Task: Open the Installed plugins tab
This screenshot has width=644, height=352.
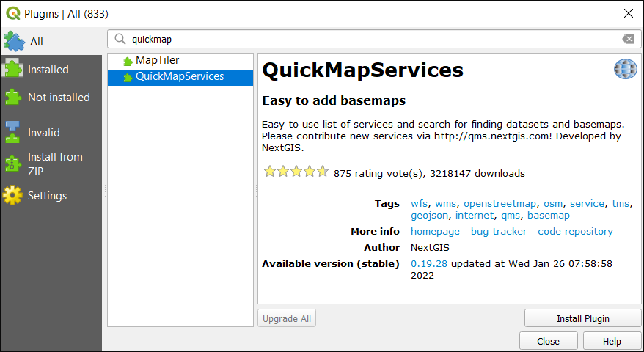Action: pyautogui.click(x=51, y=70)
